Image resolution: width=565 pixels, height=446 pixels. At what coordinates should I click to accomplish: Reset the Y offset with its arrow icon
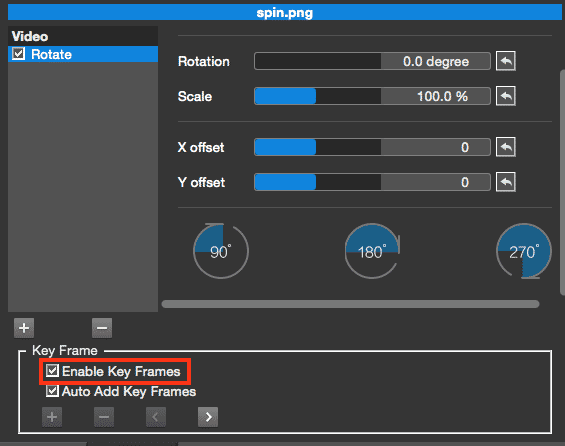506,182
